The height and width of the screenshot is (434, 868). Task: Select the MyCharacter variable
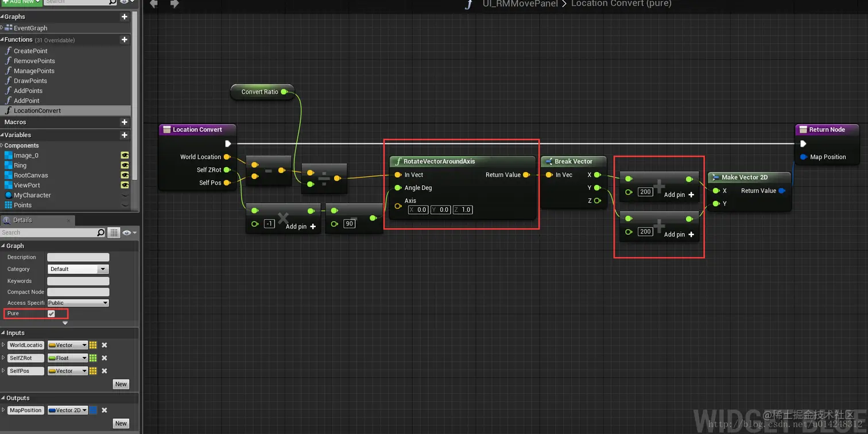[x=32, y=195]
